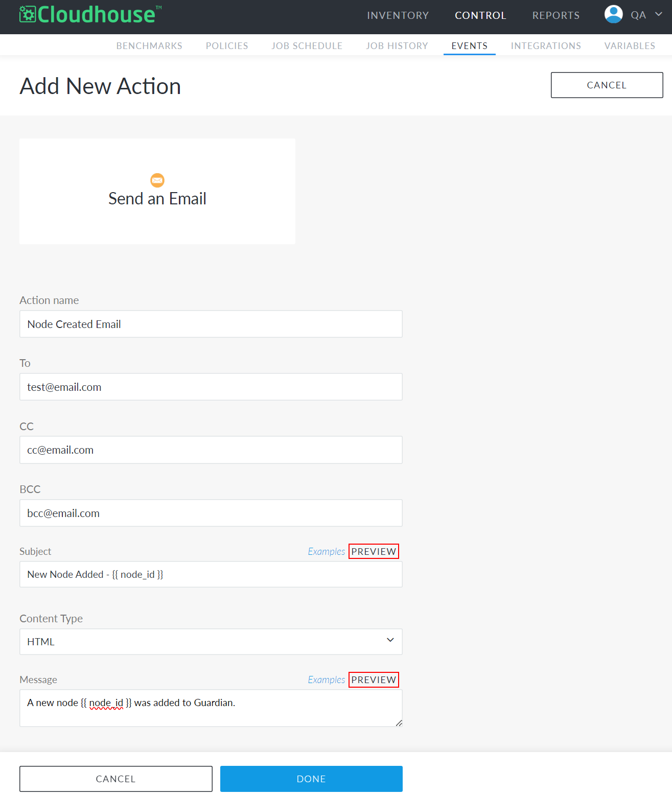This screenshot has width=672, height=796.
Task: Expand the QA account menu chevron
Action: (658, 14)
